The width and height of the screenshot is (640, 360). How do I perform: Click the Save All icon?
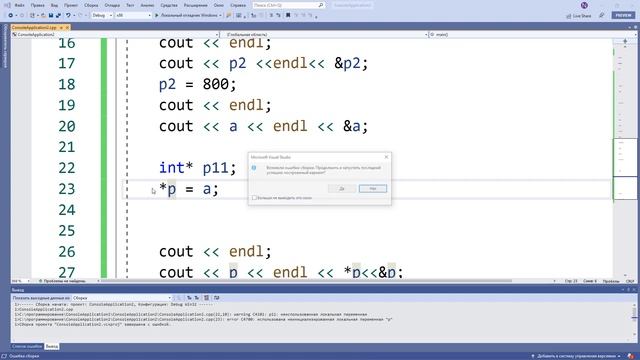58,16
